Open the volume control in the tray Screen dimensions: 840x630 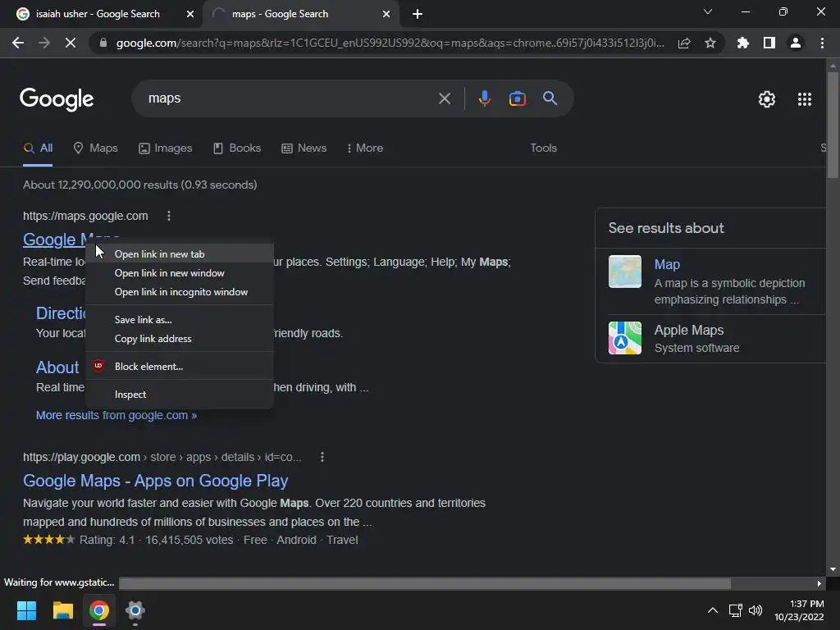coord(756,610)
